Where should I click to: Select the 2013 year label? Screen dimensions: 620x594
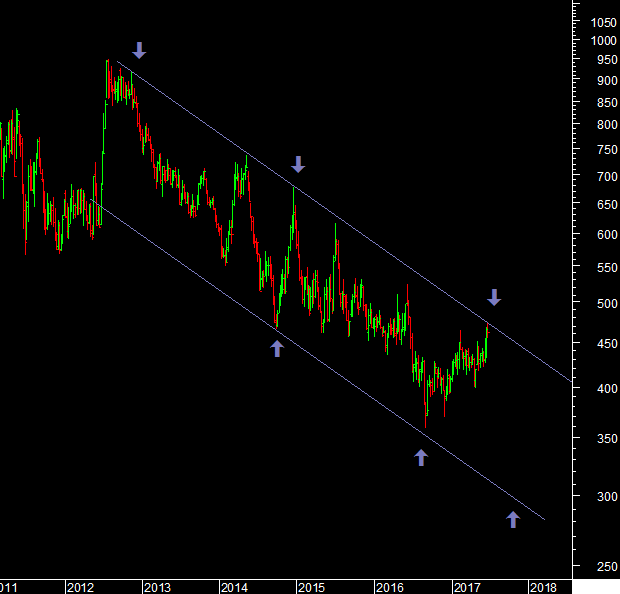158,588
